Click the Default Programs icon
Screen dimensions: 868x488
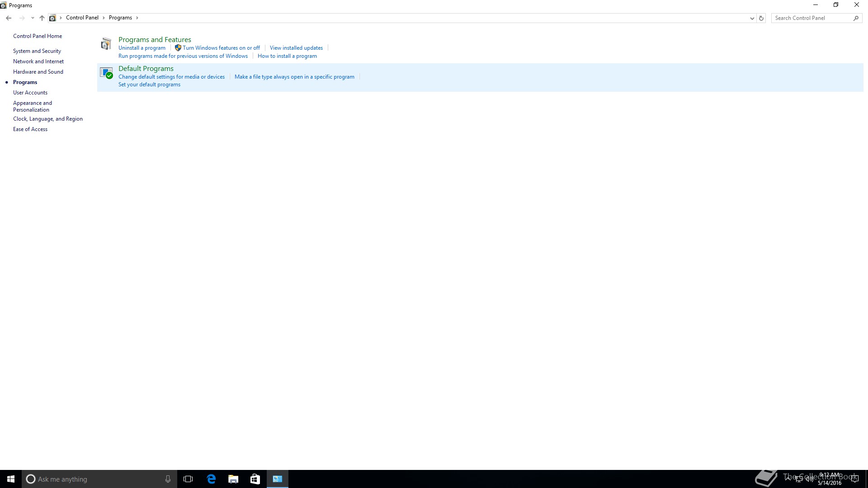point(106,73)
